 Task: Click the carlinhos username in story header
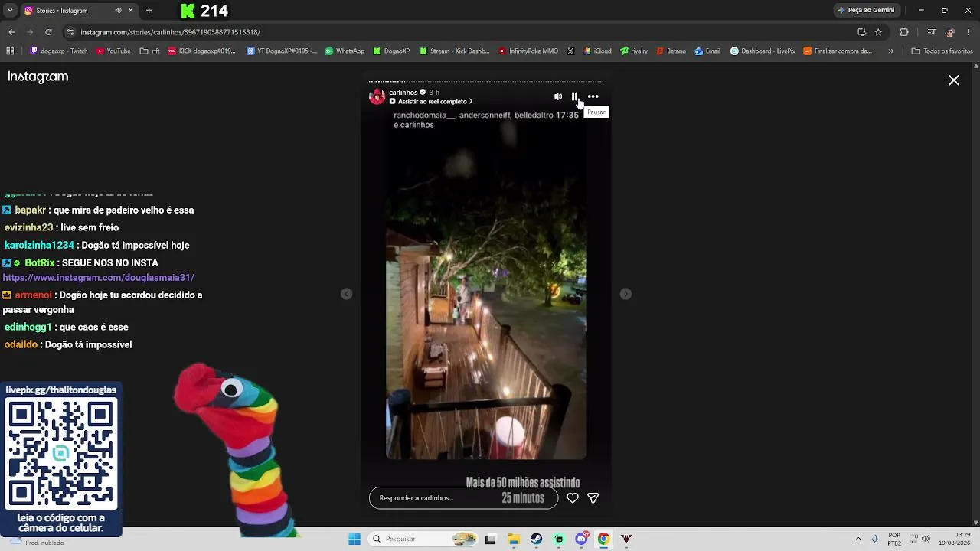[x=403, y=93]
